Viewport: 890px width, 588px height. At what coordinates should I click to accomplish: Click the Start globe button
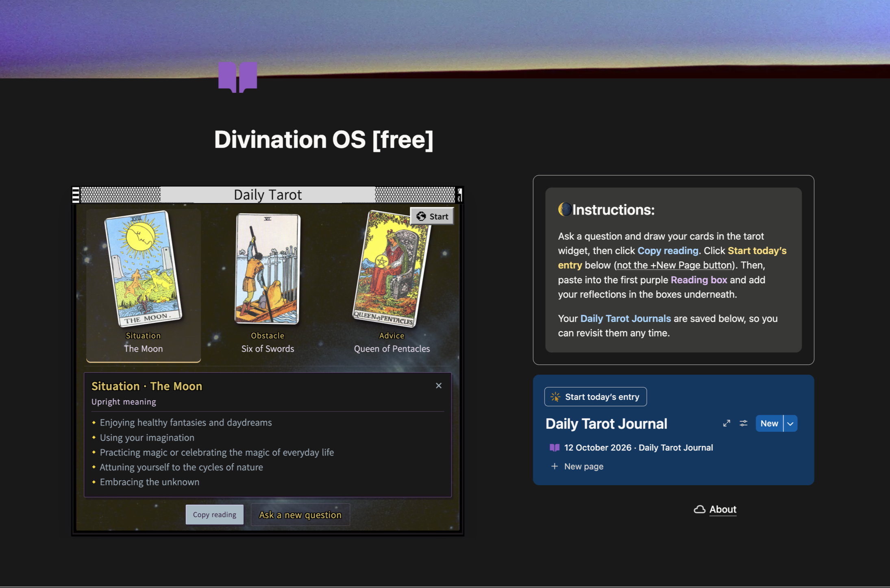(432, 216)
